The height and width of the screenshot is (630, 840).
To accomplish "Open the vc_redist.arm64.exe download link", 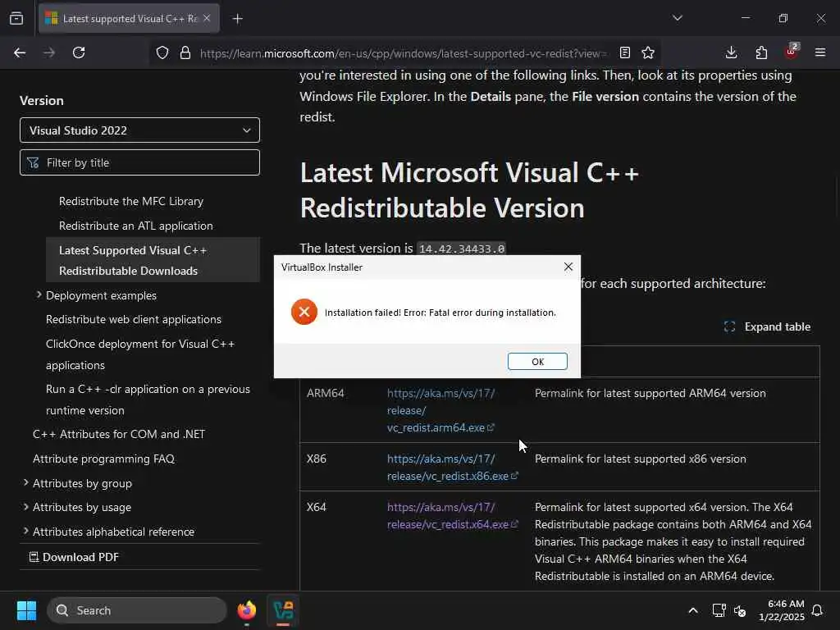I will (x=441, y=410).
